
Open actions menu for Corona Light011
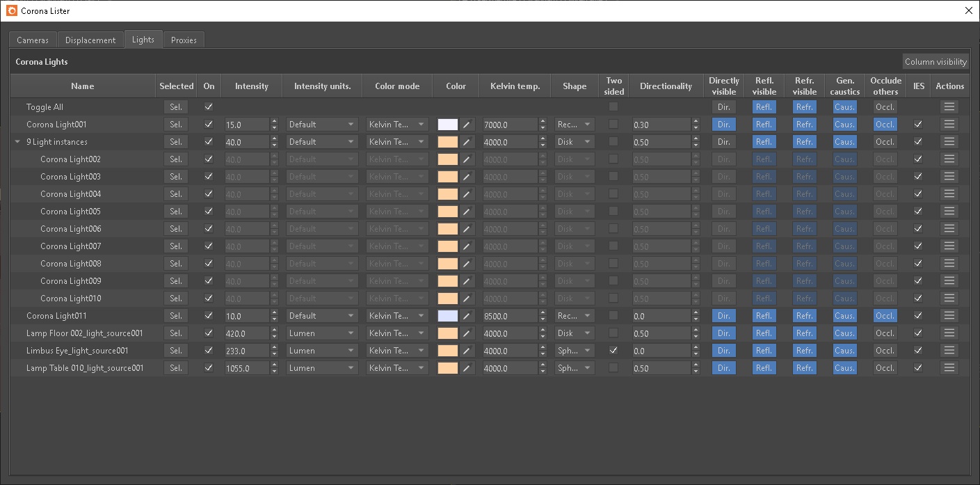tap(949, 316)
